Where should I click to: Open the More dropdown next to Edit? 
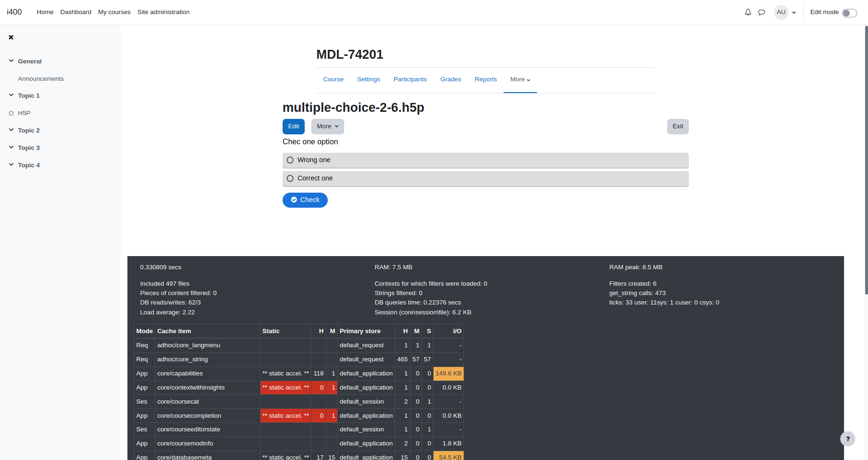(328, 126)
